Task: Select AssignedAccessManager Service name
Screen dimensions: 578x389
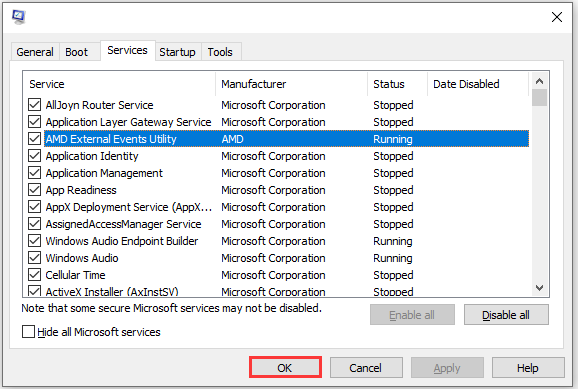Action: tap(123, 224)
